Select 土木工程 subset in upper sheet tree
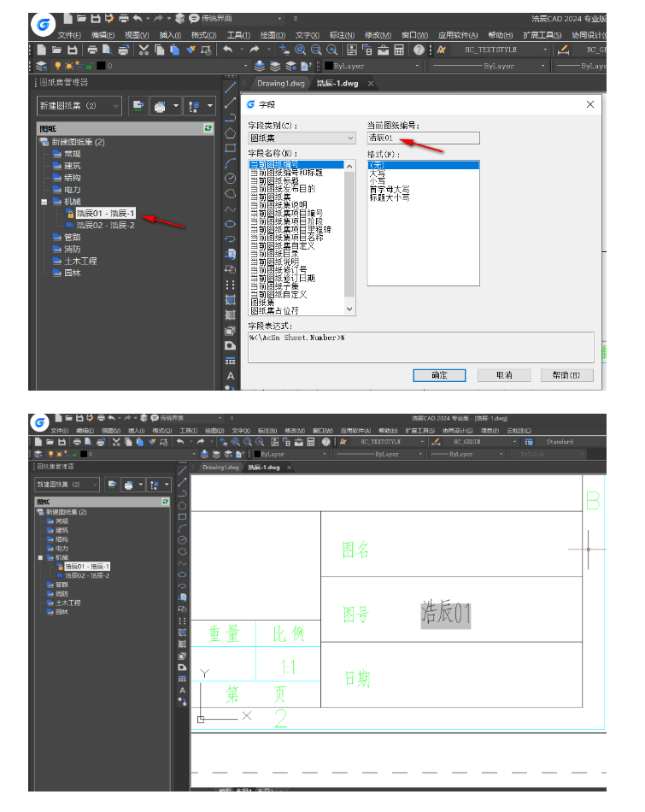This screenshot has width=645, height=812. (x=80, y=261)
